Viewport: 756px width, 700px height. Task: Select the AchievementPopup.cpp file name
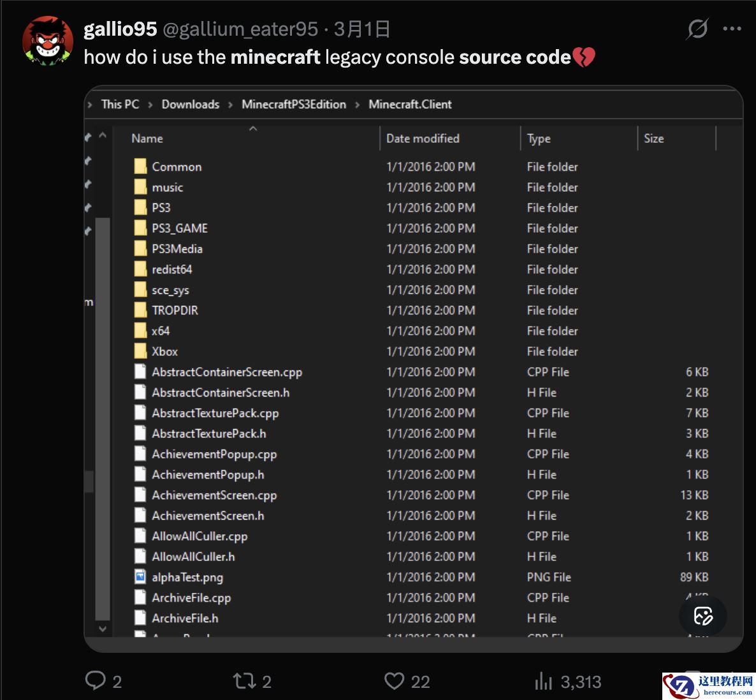pyautogui.click(x=214, y=454)
